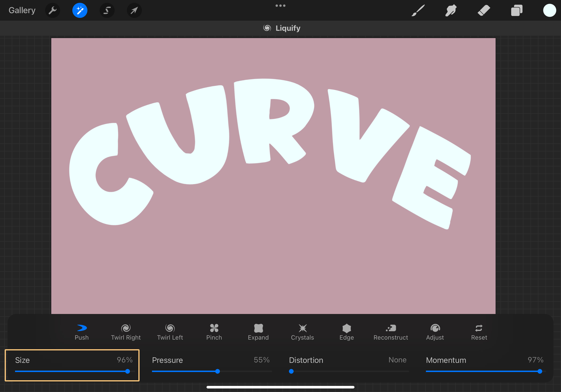Screen dimensions: 561x392
Task: Select the Twirl Right liquify mode
Action: point(126,332)
